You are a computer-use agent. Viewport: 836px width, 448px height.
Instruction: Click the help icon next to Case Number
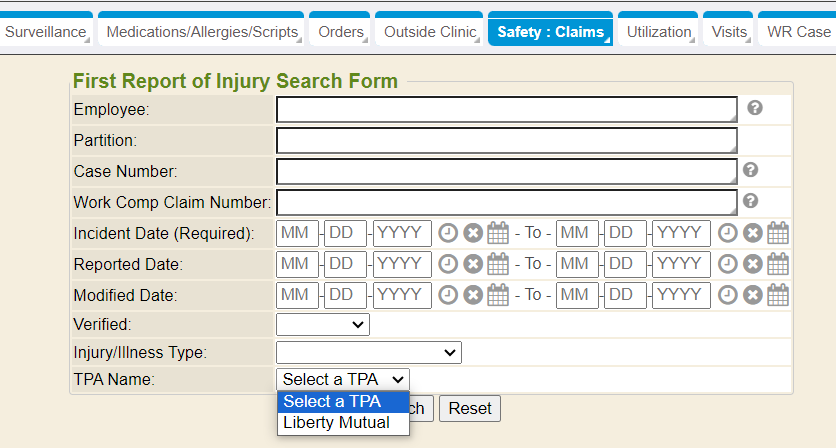pos(751,170)
